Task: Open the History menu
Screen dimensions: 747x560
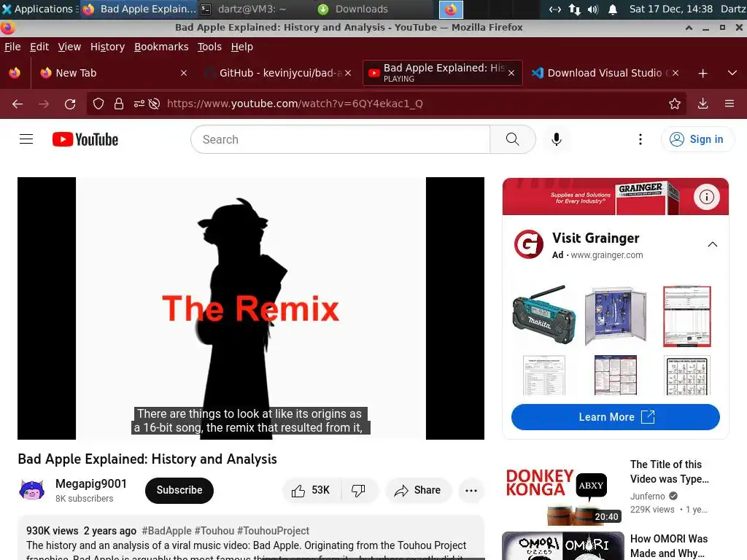Action: click(x=108, y=47)
